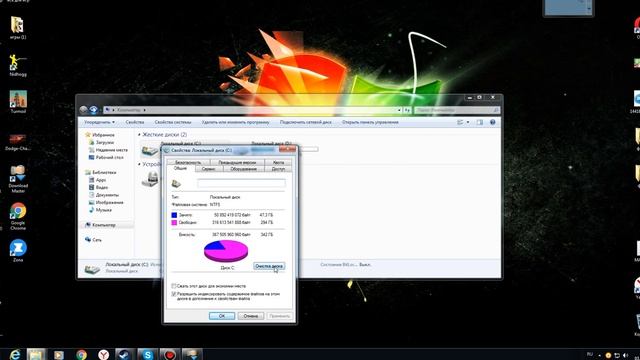Open the игры (1) desktop folder
The image size is (640, 360).
point(17,27)
